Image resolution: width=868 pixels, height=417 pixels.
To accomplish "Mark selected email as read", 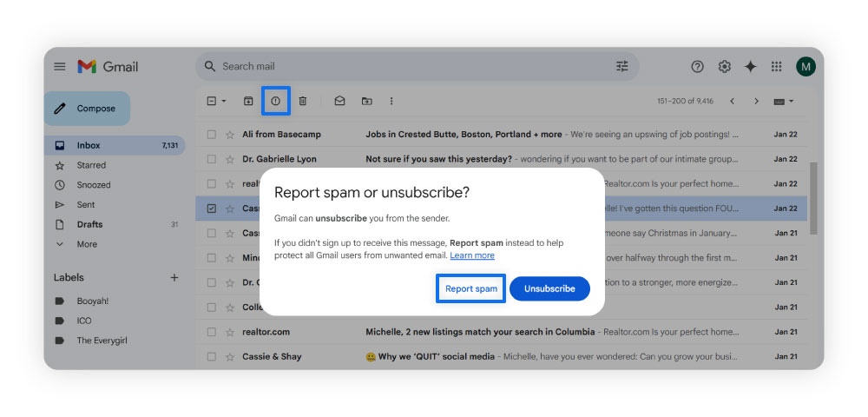I will click(x=340, y=101).
